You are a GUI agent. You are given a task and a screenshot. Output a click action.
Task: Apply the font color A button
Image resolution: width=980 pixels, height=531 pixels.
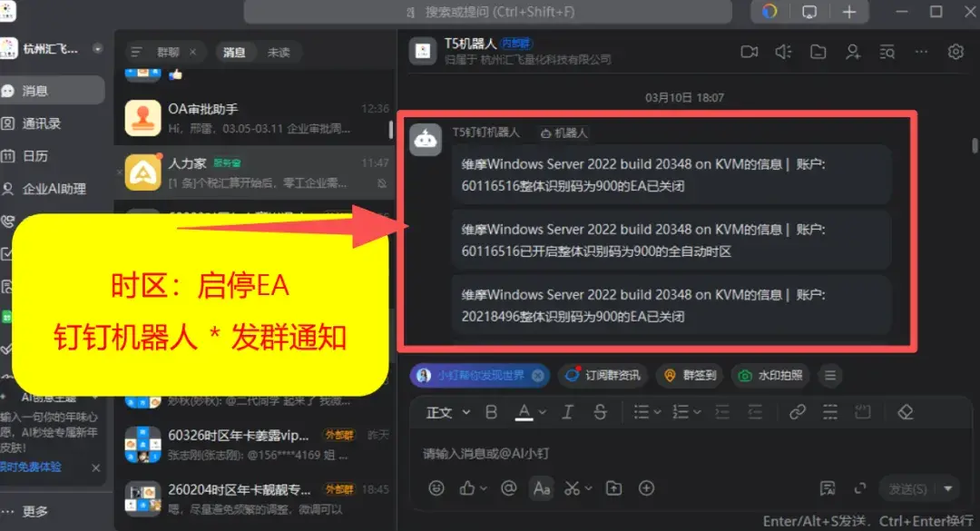[524, 412]
